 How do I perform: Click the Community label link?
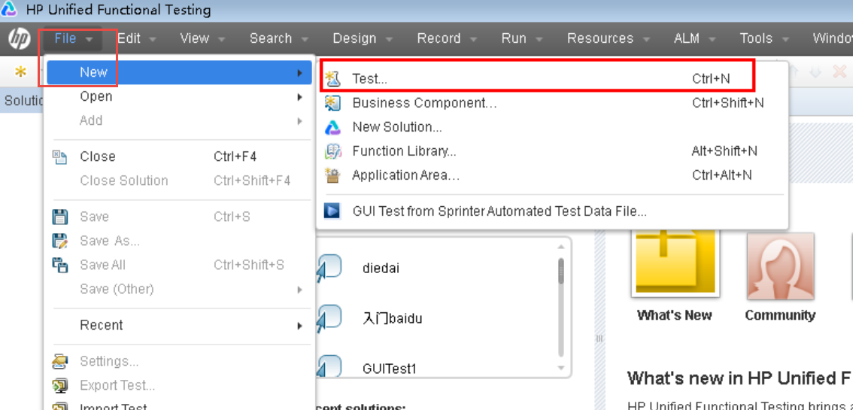780,315
